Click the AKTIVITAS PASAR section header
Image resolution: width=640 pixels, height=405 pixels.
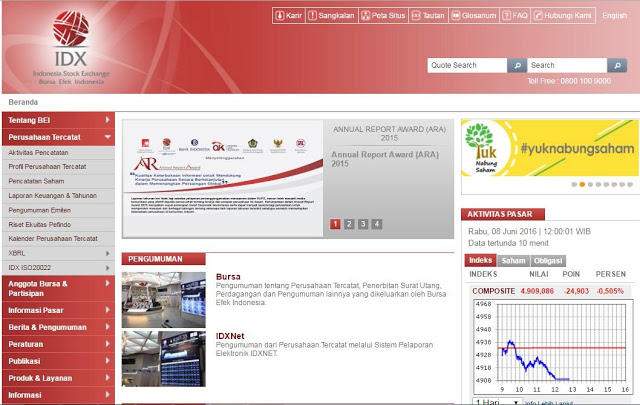(502, 214)
